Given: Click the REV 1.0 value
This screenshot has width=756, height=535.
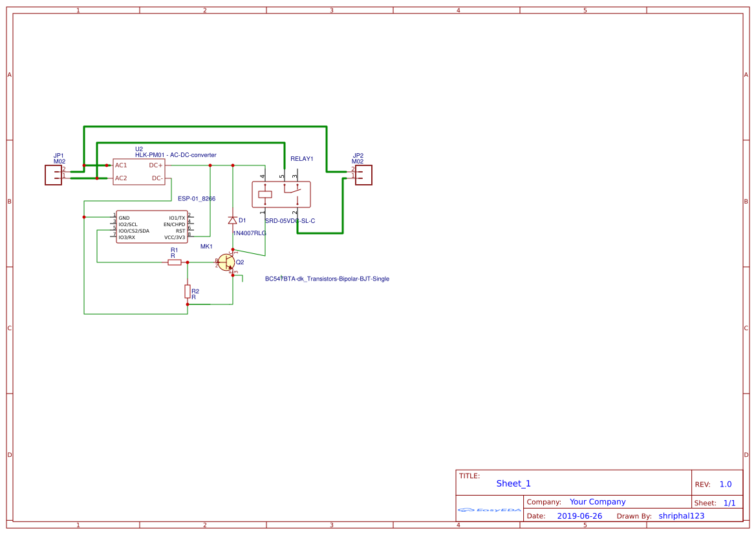Looking at the screenshot, I should pyautogui.click(x=726, y=485).
